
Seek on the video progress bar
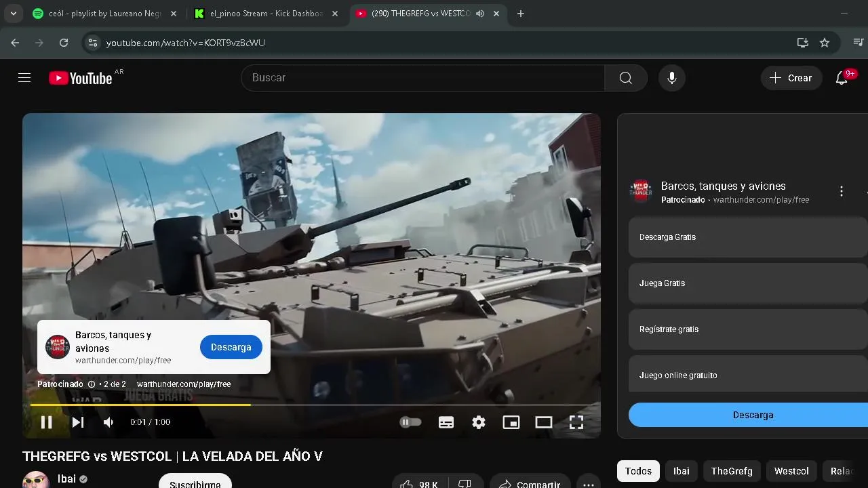[x=311, y=405]
